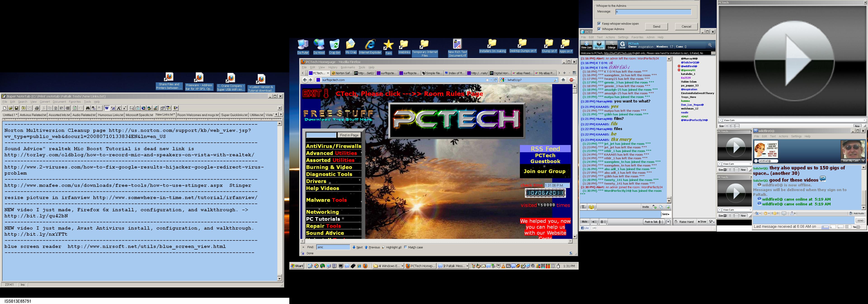
Task: Open the taskbar '4 Windows E...' group dropdown
Action: click(402, 266)
